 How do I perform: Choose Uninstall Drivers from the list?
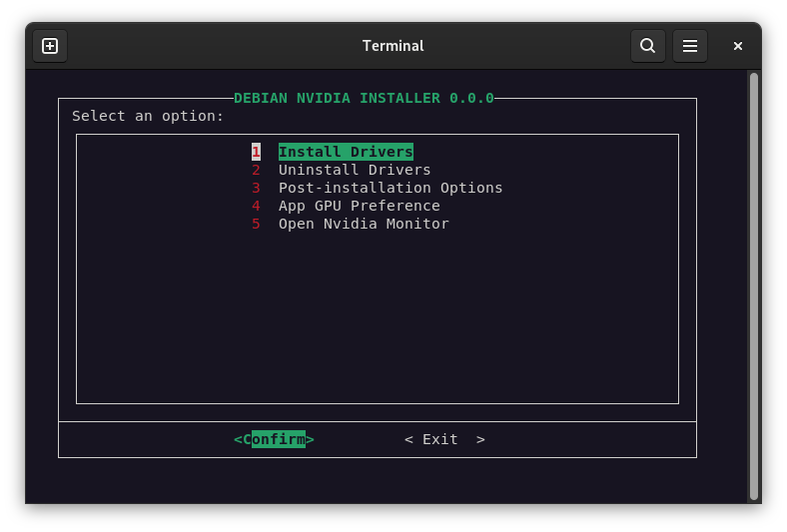point(355,170)
